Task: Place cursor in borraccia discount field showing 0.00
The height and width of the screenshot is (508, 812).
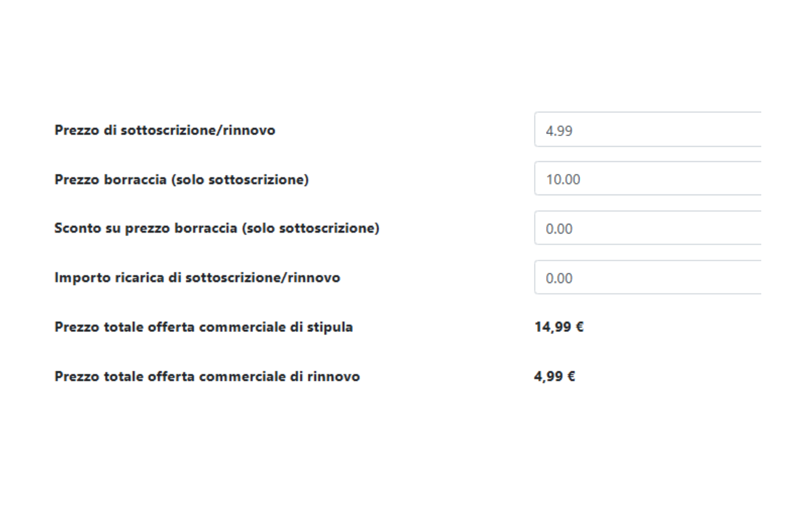Action: tap(648, 228)
